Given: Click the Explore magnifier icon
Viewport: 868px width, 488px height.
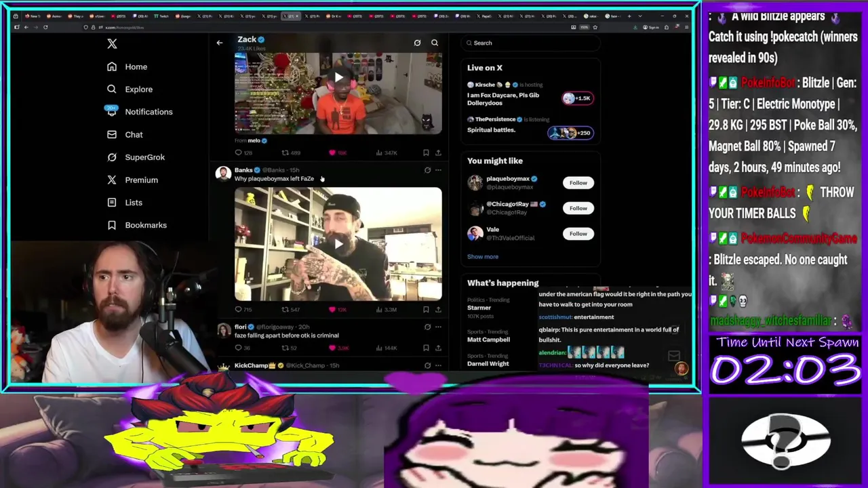Looking at the screenshot, I should (112, 89).
